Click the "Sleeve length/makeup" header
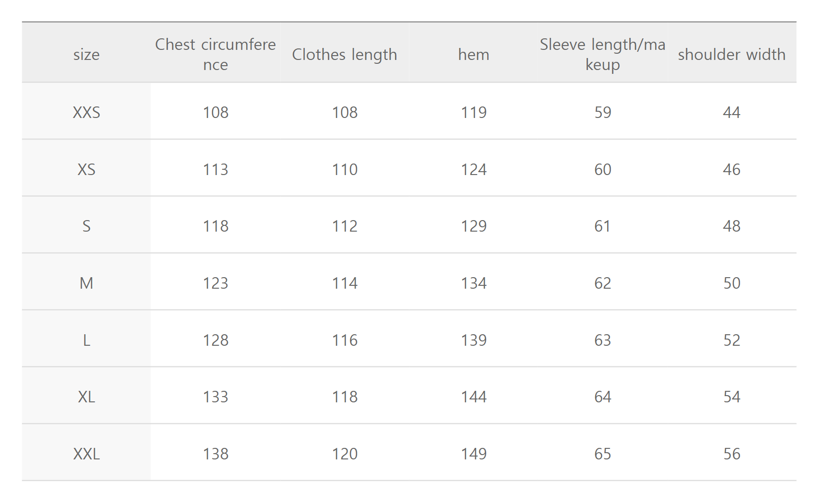Viewport: 827px width, 504px height. point(602,54)
